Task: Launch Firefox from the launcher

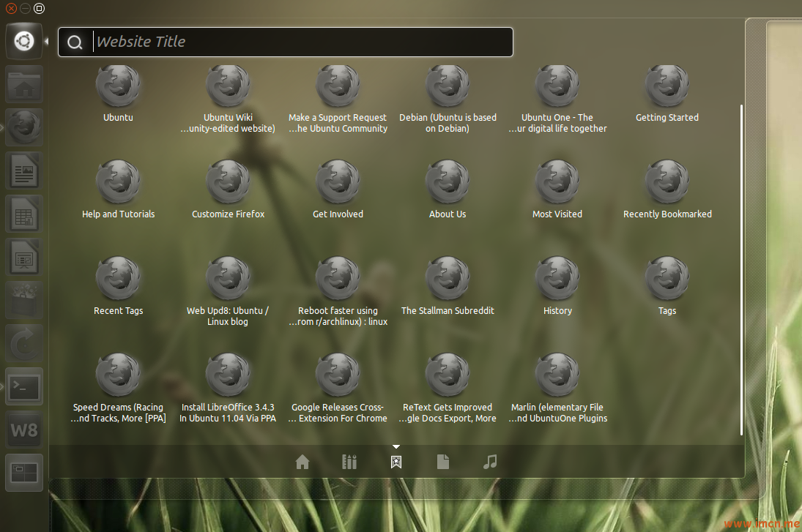Action: [x=24, y=127]
